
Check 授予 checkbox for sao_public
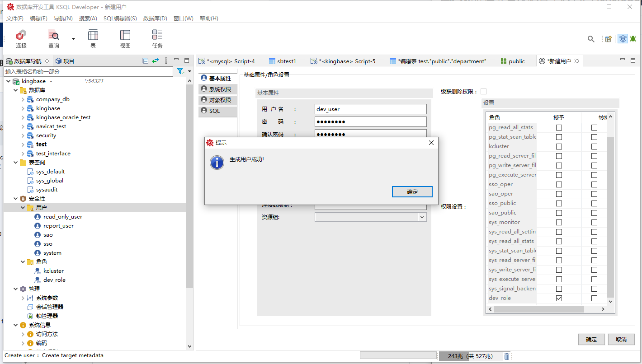[x=559, y=213]
